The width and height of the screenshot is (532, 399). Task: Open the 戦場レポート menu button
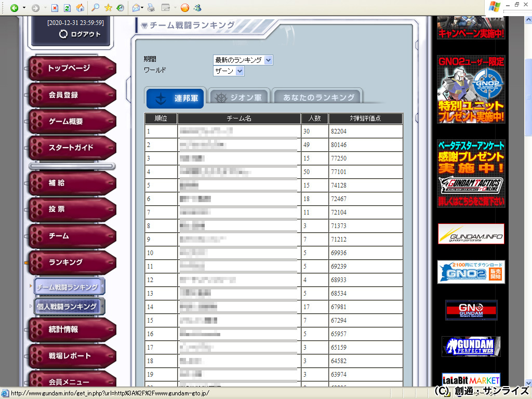click(72, 356)
